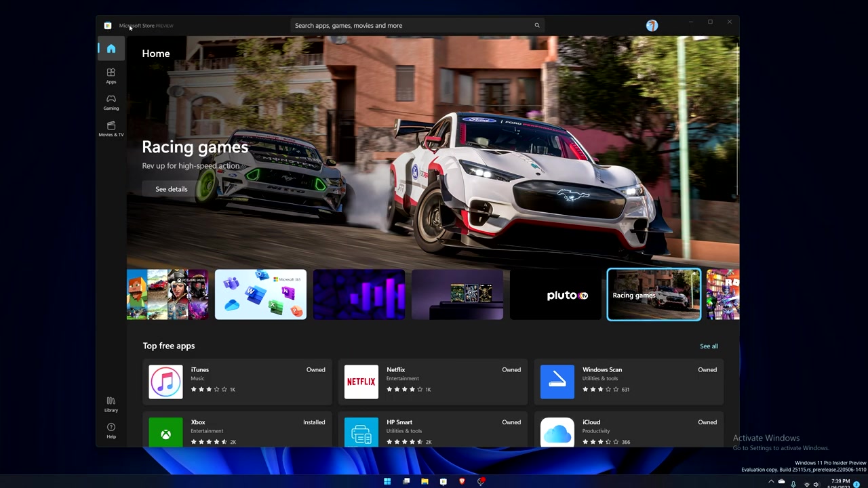
Task: Click the volume icon in the system tray
Action: (816, 484)
